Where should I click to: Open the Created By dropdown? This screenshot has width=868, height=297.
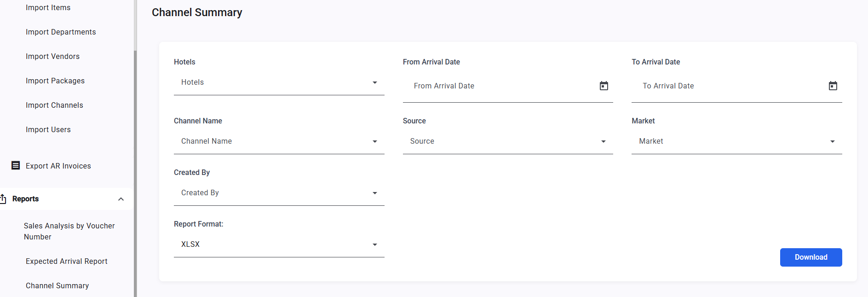click(279, 193)
